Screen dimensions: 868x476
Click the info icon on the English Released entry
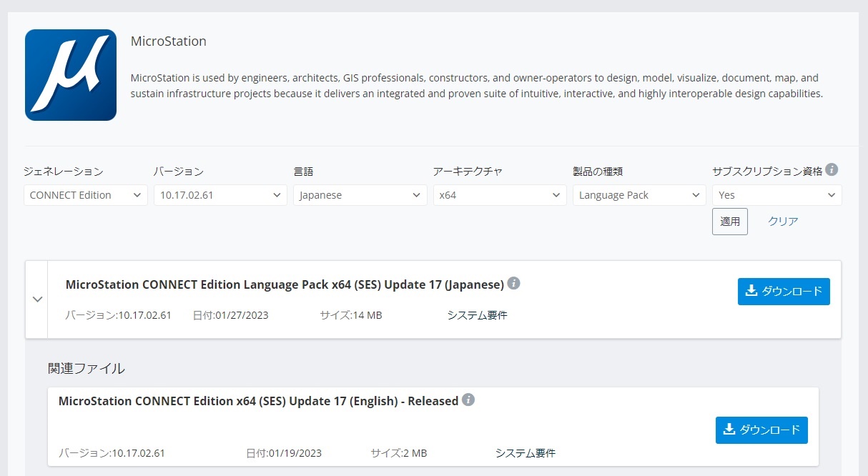click(x=469, y=400)
